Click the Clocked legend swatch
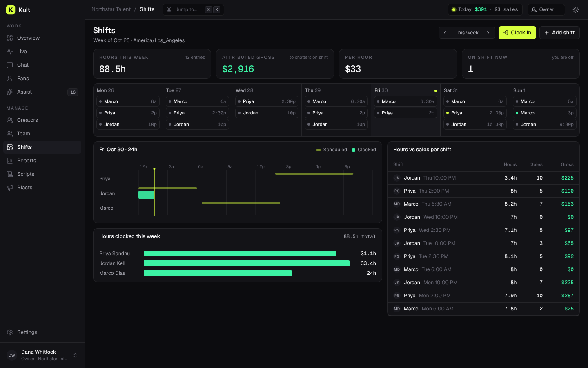This screenshot has height=368, width=588. pyautogui.click(x=354, y=150)
